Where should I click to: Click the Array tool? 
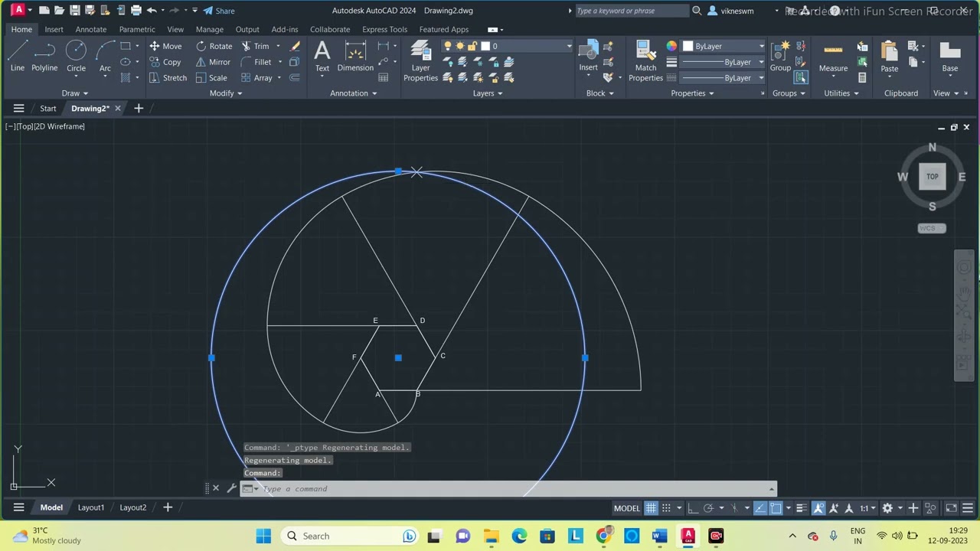pyautogui.click(x=256, y=77)
